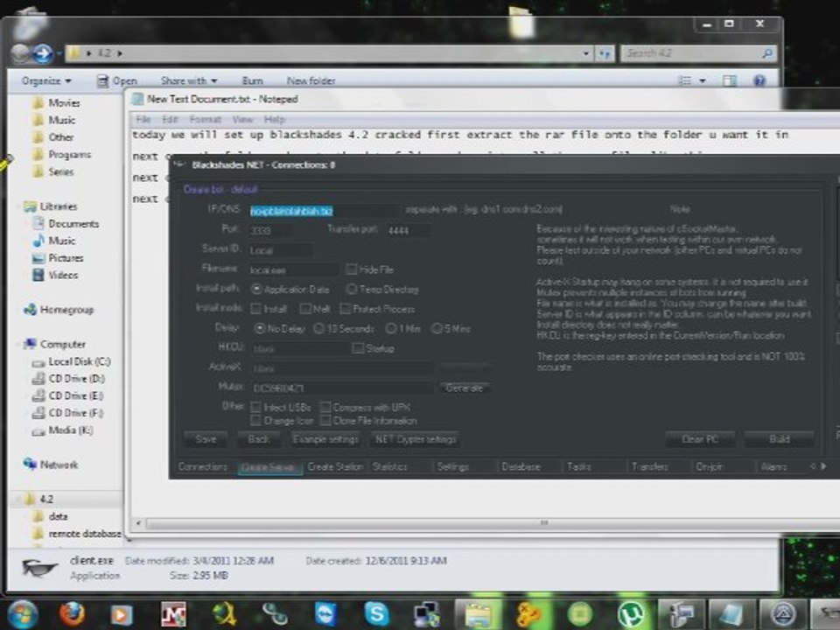The width and height of the screenshot is (840, 630).
Task: Open the Windows Start orb
Action: click(x=22, y=613)
